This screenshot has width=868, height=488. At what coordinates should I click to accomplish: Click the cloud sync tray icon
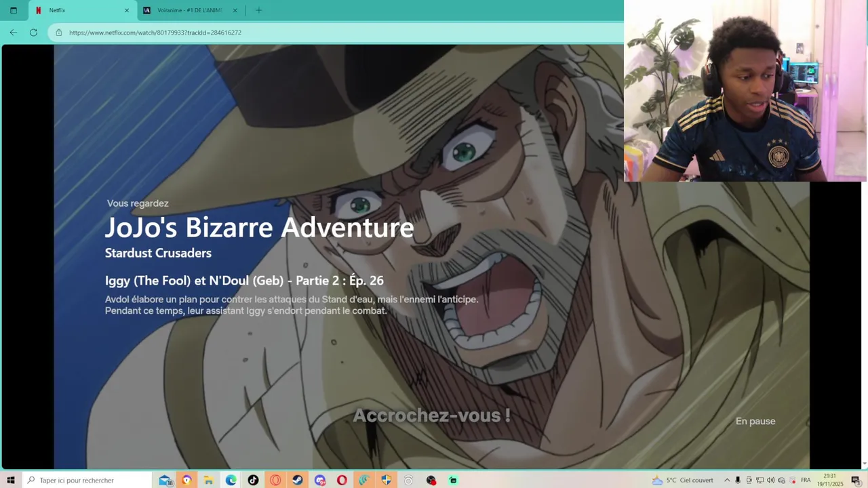[x=781, y=480]
